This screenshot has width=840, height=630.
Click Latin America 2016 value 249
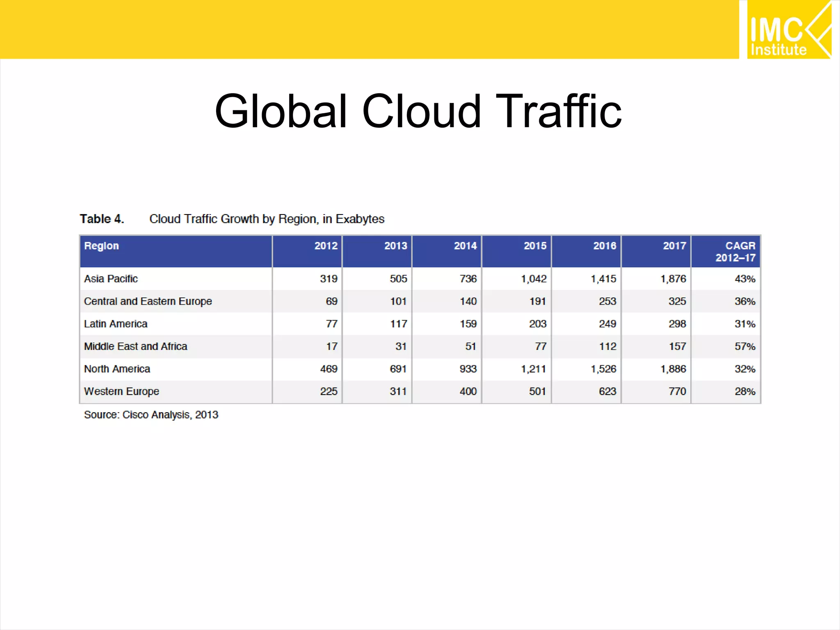[x=608, y=324]
